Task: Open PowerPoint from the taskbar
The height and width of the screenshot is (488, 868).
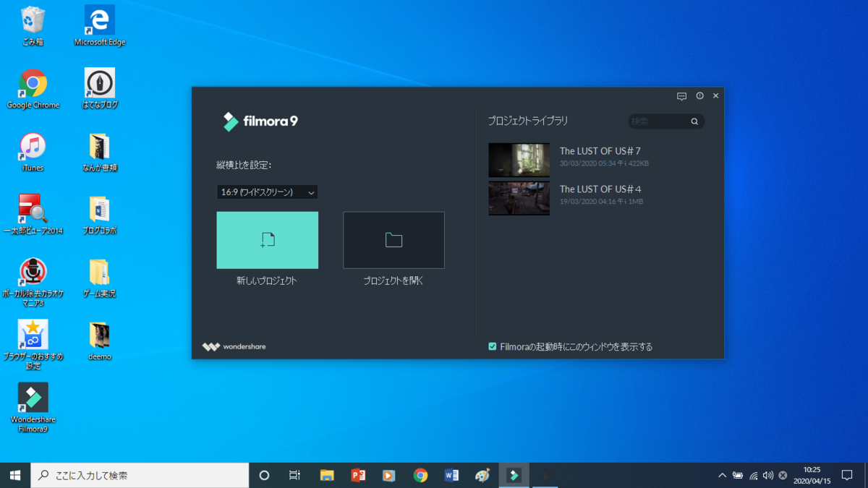Action: pos(358,475)
